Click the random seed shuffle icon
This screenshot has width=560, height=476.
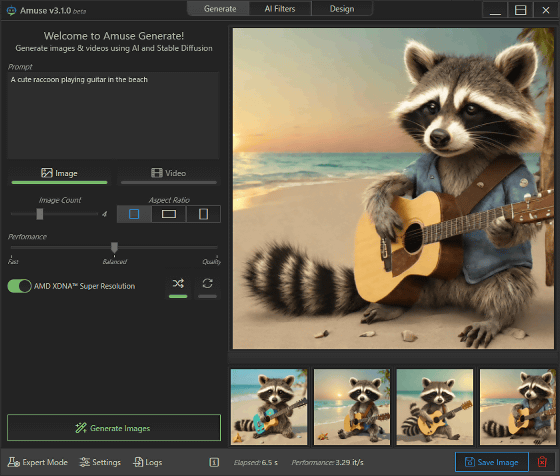178,284
